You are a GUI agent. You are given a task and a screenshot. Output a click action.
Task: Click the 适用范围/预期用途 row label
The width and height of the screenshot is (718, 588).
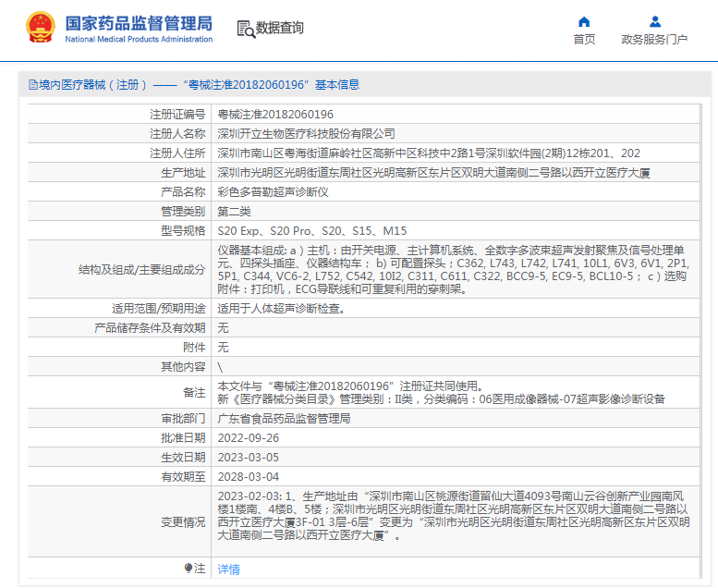click(159, 309)
